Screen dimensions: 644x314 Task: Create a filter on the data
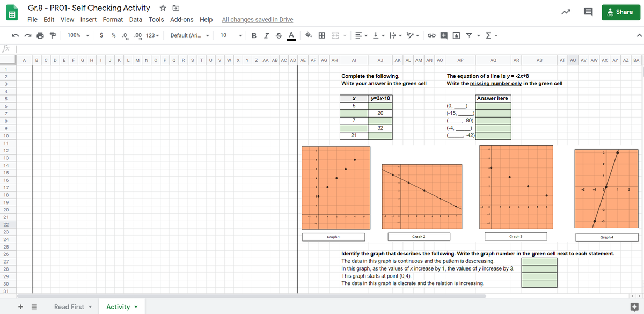click(469, 35)
